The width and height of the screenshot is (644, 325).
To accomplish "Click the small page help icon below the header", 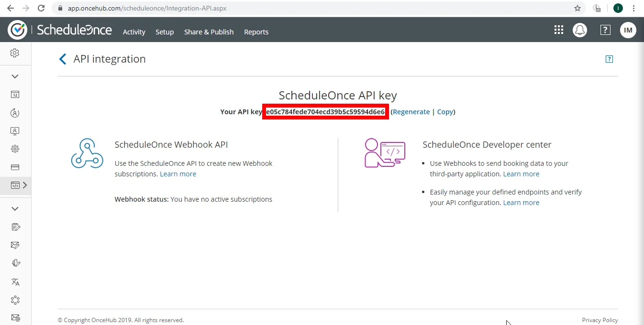I will (x=609, y=59).
